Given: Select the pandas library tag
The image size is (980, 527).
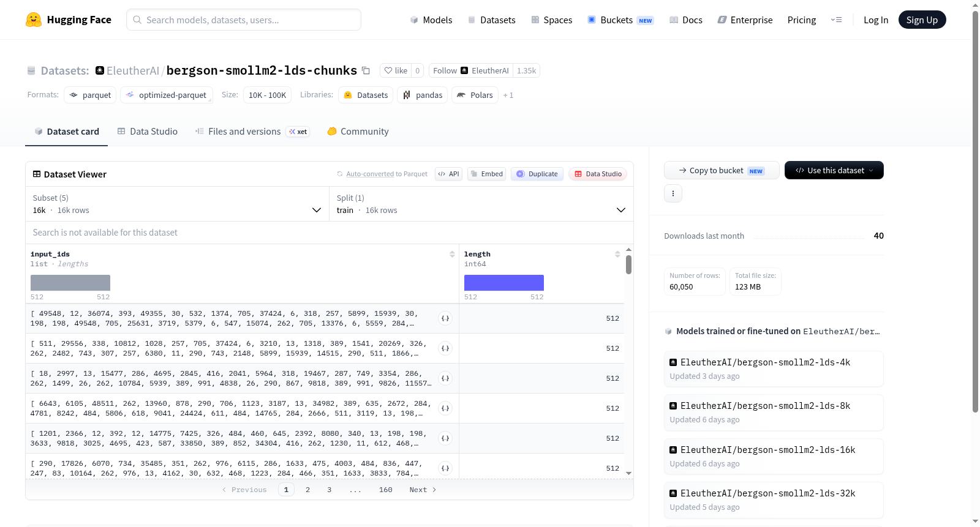Looking at the screenshot, I should (x=423, y=95).
